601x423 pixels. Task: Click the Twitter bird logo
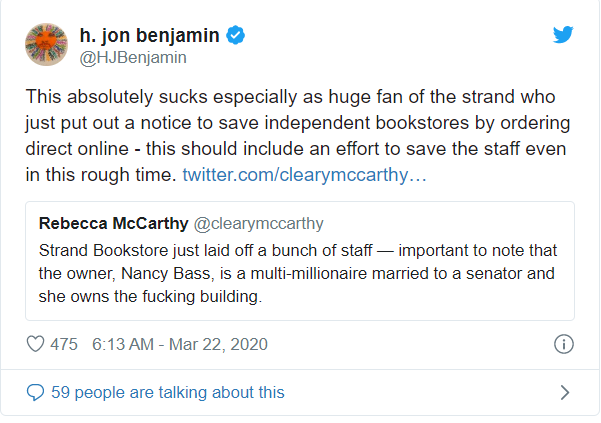click(563, 35)
